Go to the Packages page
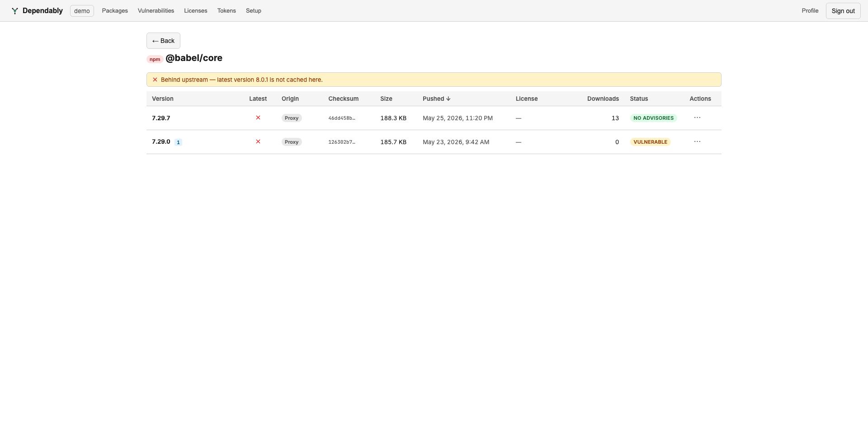Screen dimensions: 868x423 click(x=115, y=11)
